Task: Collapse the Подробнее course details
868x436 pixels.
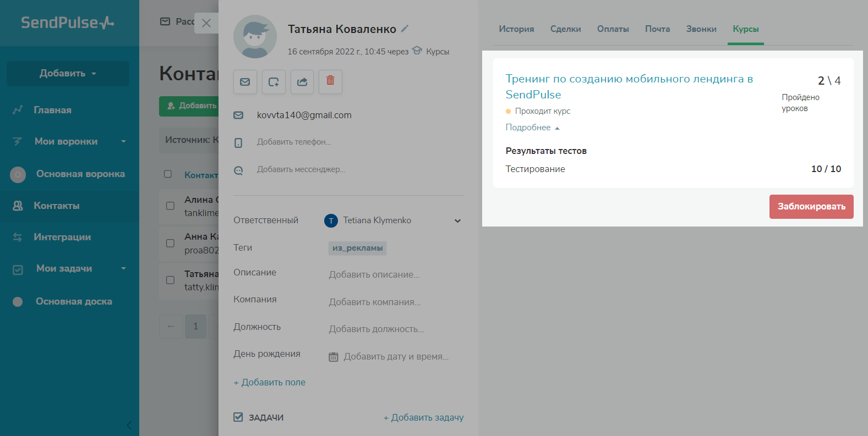Action: point(532,128)
